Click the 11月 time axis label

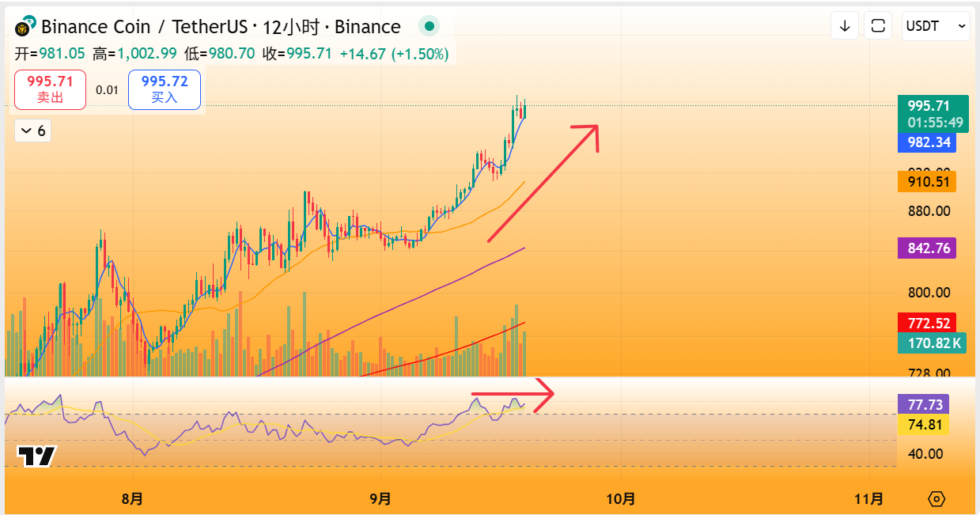869,499
